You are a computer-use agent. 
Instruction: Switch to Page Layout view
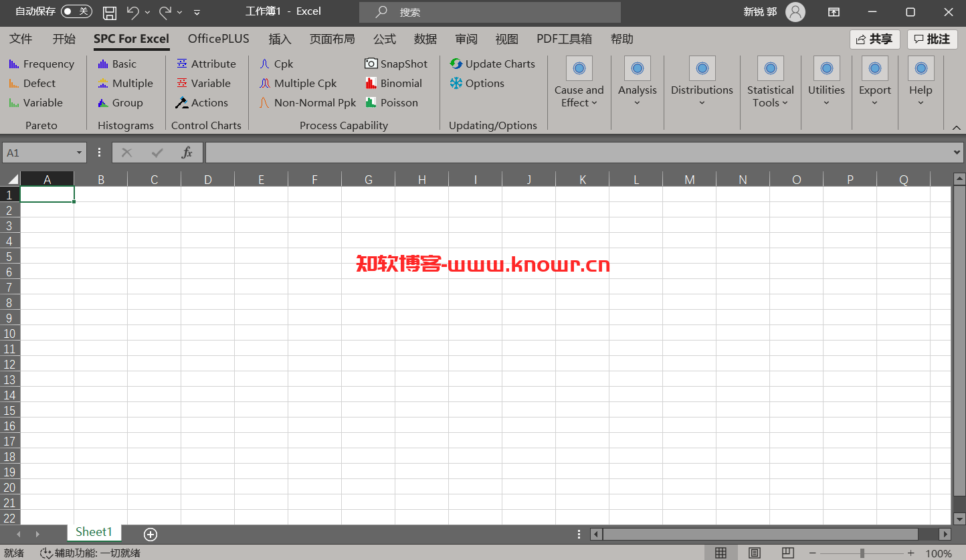click(x=755, y=553)
